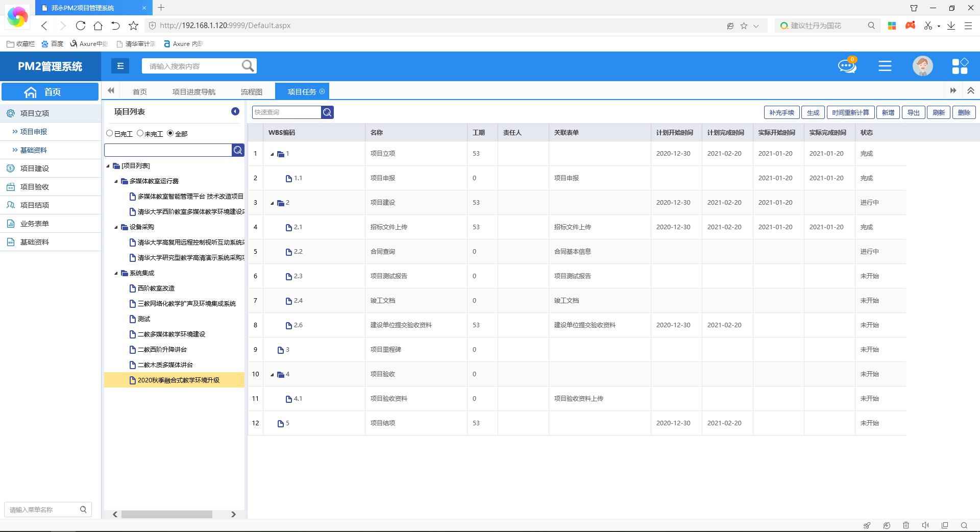Collapse WBS row 2 项目建设 group

pos(273,203)
